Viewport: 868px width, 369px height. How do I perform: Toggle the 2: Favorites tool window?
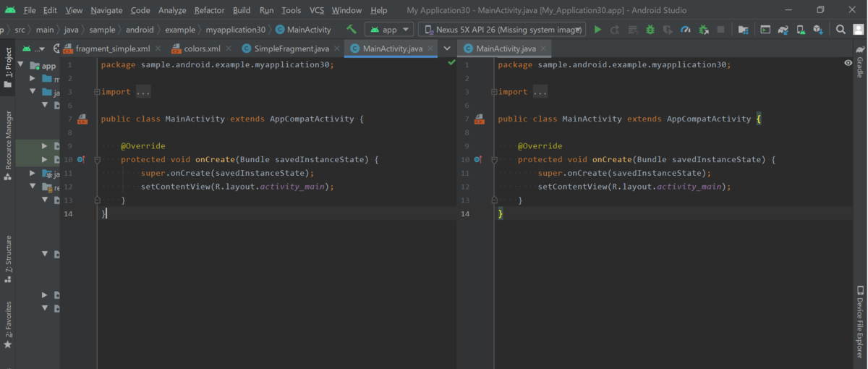tap(8, 325)
